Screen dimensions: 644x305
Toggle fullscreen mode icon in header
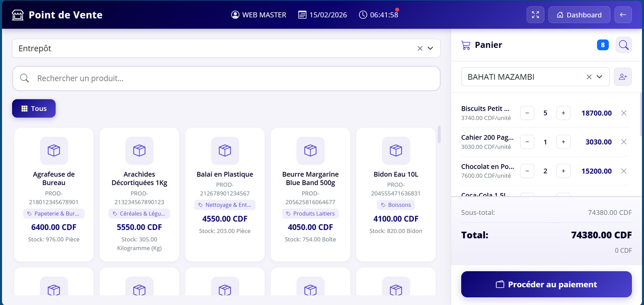tap(535, 15)
